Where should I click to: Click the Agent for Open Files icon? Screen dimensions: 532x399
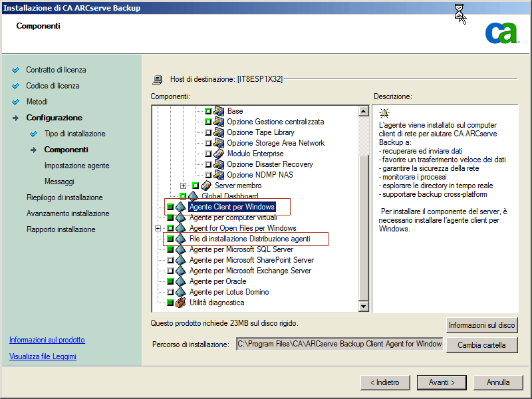click(180, 228)
